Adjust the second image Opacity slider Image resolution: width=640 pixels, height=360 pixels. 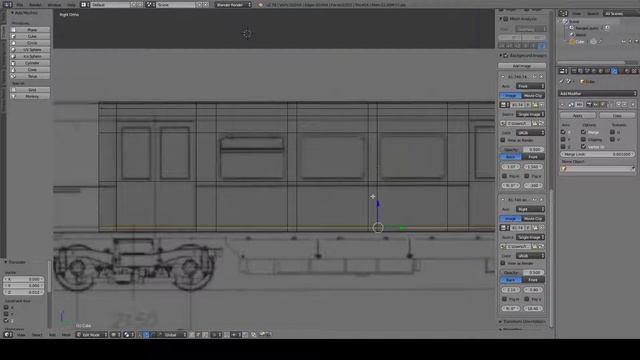coord(522,272)
